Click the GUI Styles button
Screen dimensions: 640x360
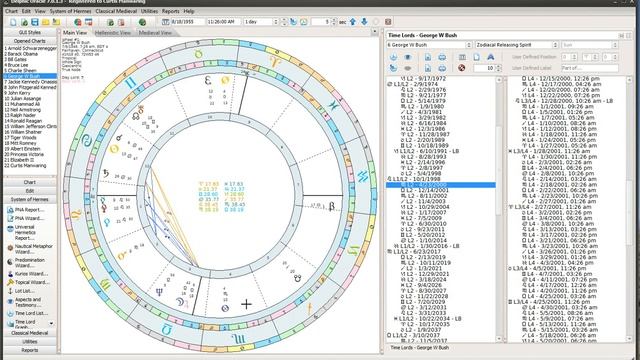coord(30,32)
